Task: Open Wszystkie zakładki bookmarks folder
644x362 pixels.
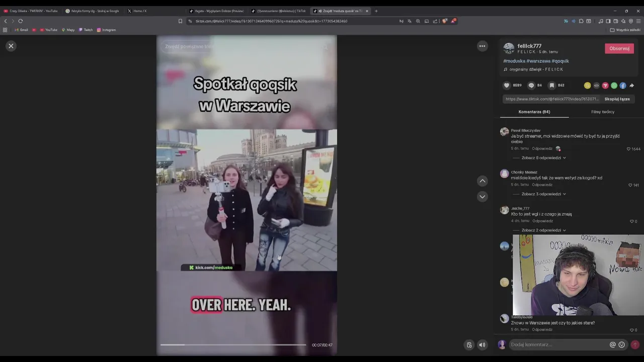Action: [625, 30]
